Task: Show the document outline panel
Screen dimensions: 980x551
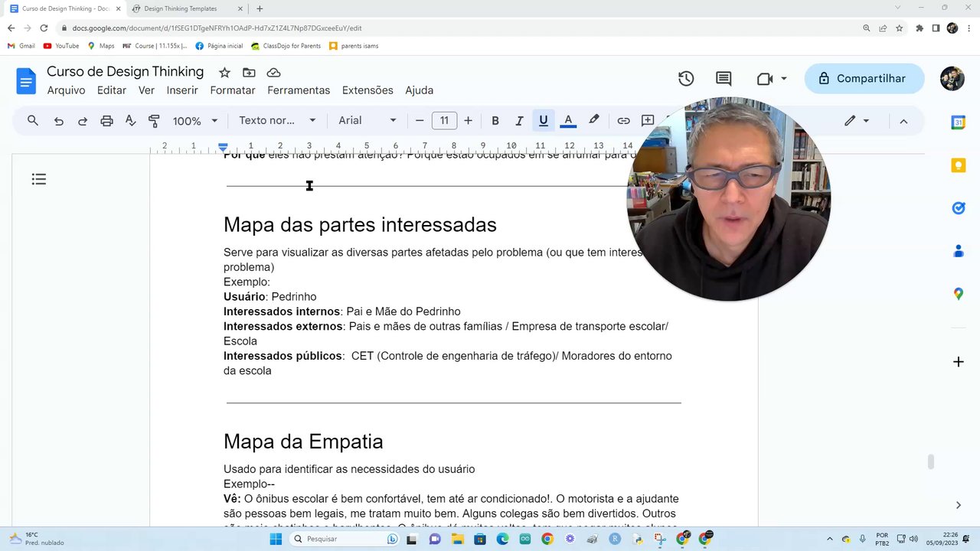Action: point(39,179)
